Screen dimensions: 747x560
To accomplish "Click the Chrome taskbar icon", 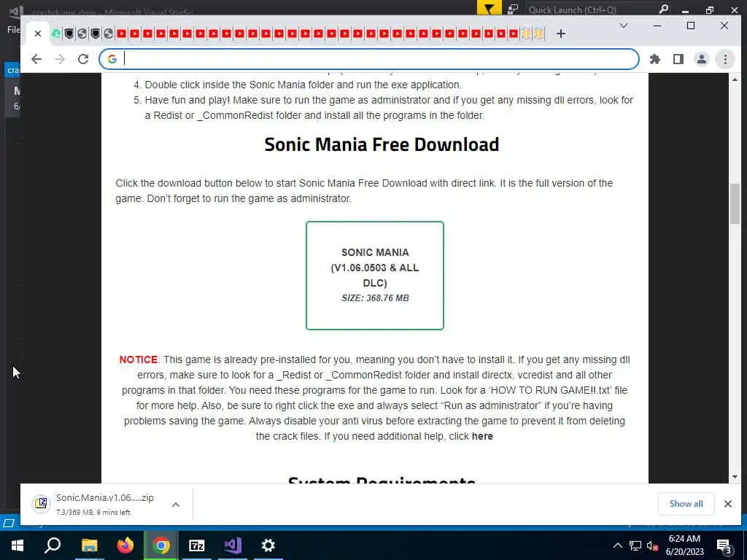I will pyautogui.click(x=161, y=545).
